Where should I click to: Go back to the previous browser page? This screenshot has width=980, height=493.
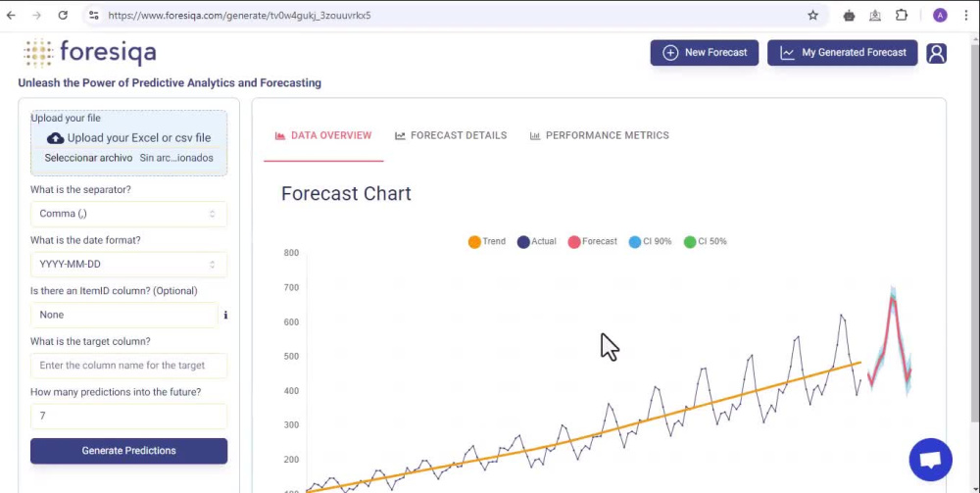pos(11,15)
